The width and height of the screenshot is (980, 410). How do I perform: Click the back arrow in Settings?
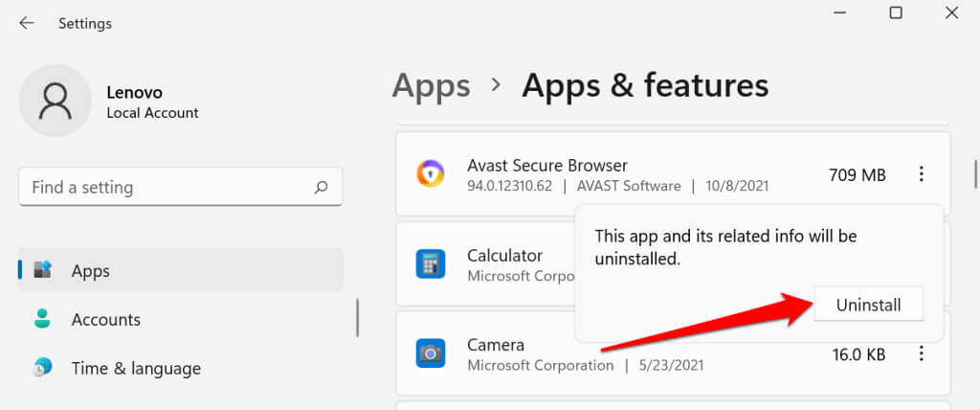(x=27, y=22)
